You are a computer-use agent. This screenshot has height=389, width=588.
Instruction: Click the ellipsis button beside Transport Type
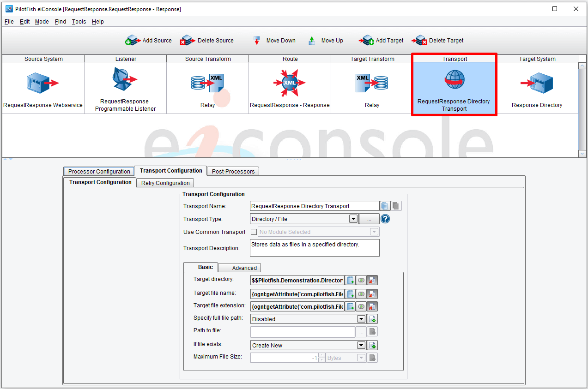369,219
